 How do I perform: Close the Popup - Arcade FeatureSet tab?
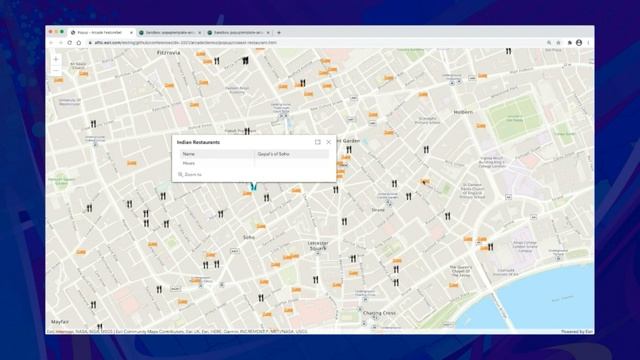click(131, 32)
